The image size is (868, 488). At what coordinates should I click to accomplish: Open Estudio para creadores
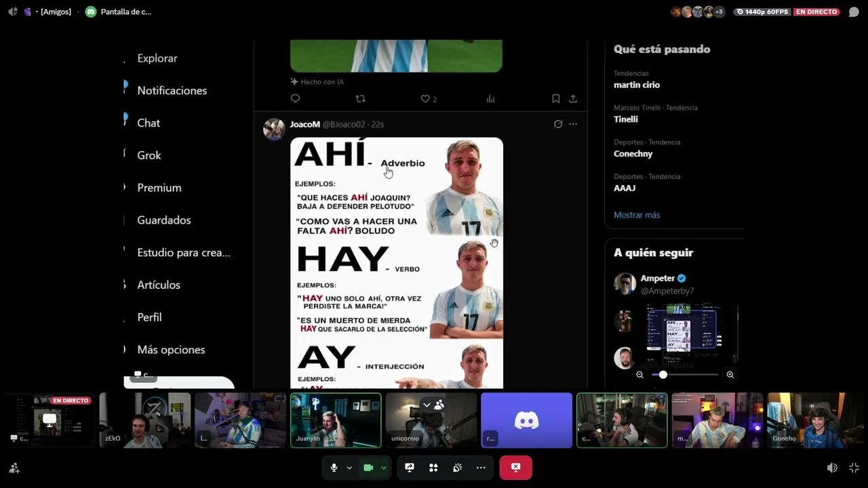pos(184,253)
